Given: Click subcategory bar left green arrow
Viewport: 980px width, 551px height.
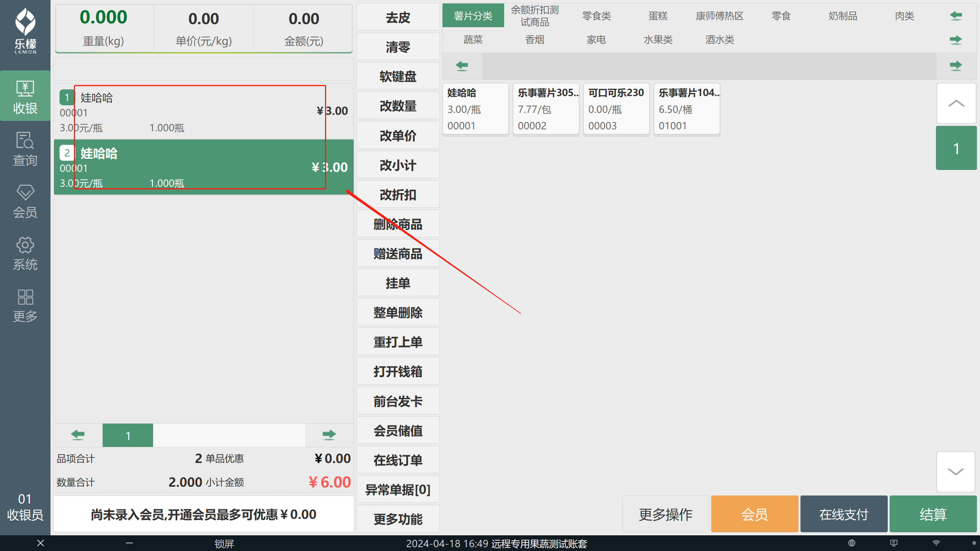Looking at the screenshot, I should [x=462, y=66].
